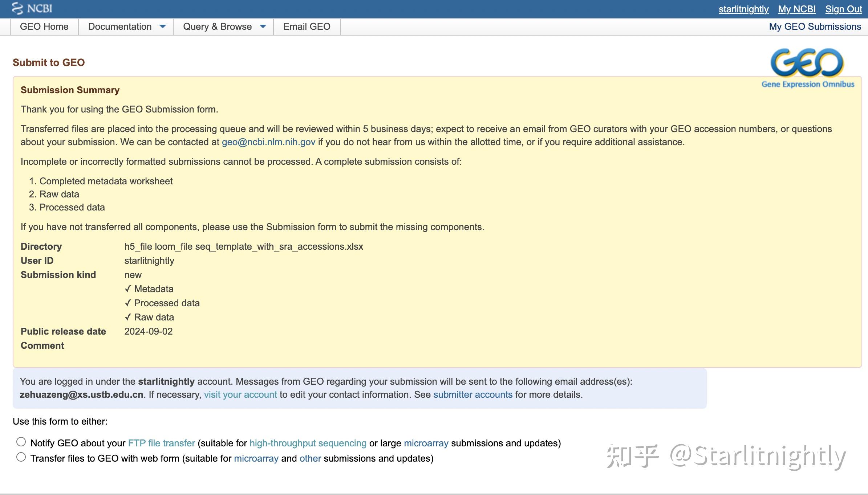Open the Email GEO menu item
The width and height of the screenshot is (868, 495).
307,26
